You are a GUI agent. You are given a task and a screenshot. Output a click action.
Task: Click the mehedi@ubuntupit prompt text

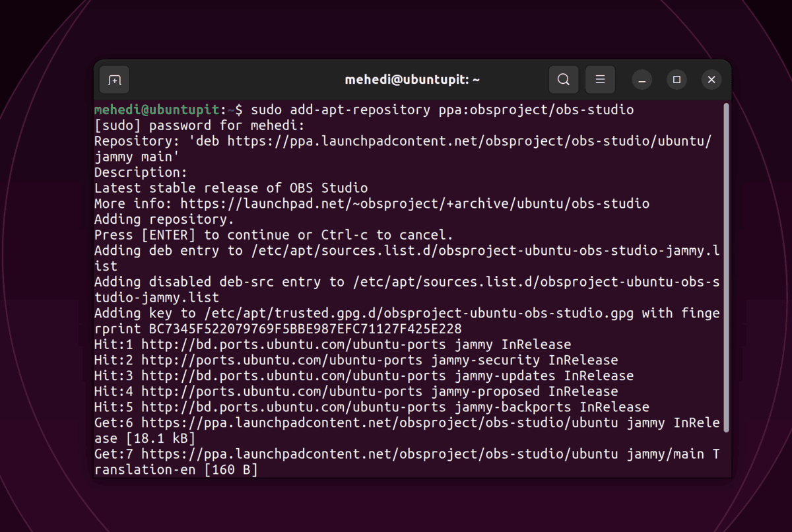(x=156, y=110)
